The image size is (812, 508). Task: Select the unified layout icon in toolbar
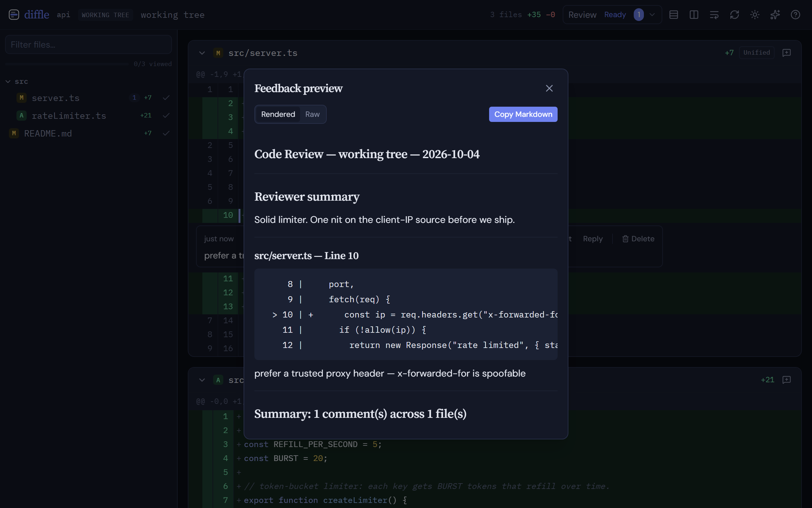pos(673,15)
